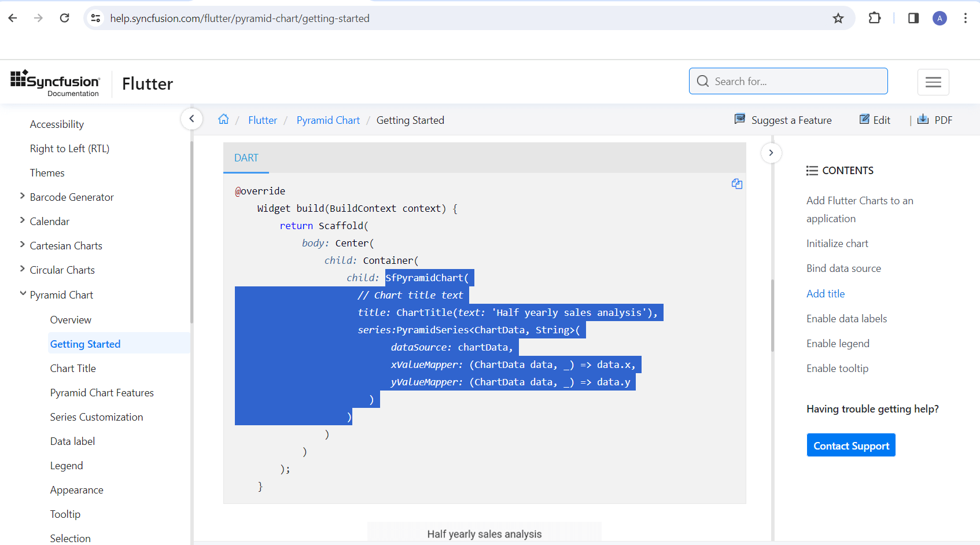Viewport: 980px width, 545px height.
Task: Open the browser extensions icon
Action: tap(875, 19)
